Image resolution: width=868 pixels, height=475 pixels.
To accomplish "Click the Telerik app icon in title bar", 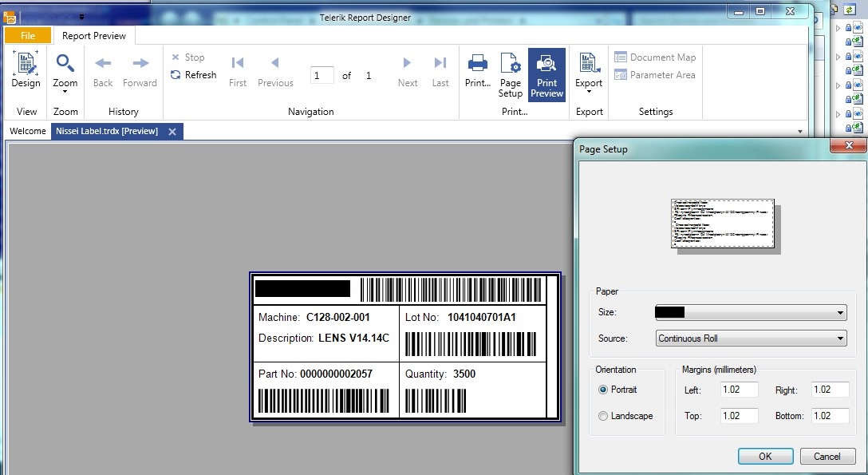I will pyautogui.click(x=10, y=18).
